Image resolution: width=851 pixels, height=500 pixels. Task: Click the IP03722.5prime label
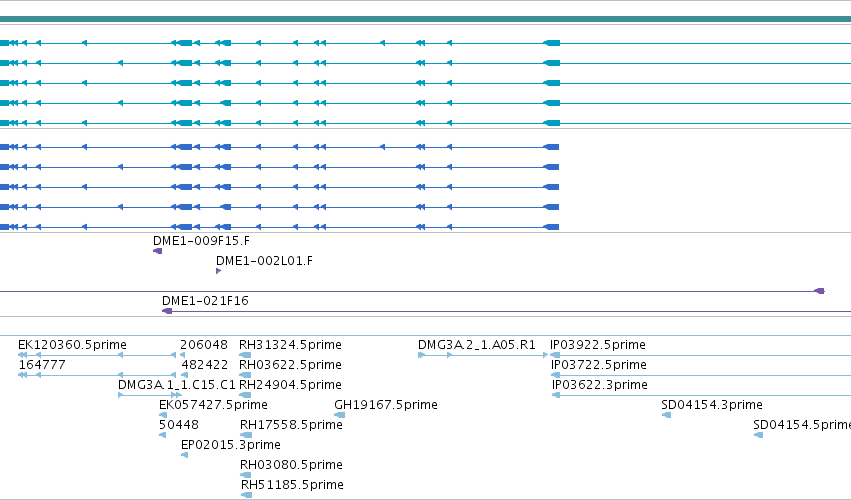tap(599, 365)
